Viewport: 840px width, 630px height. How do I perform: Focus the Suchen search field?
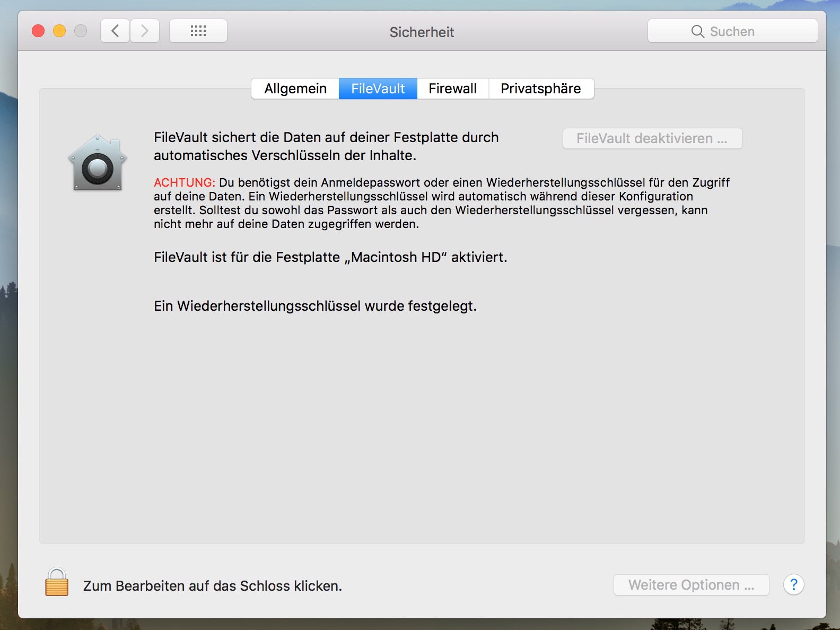733,31
